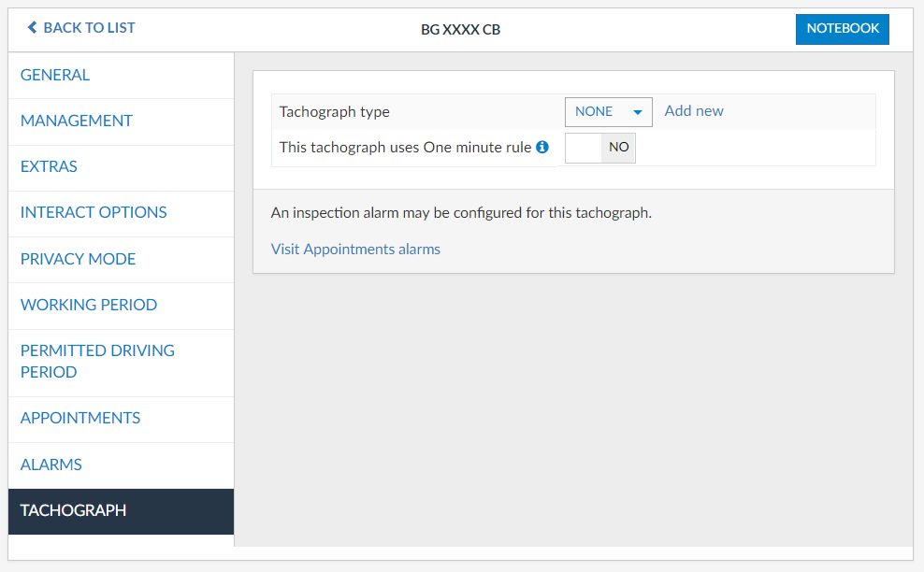Open PERMITTED DRIVING PERIOD settings
The height and width of the screenshot is (572, 924).
click(x=97, y=361)
